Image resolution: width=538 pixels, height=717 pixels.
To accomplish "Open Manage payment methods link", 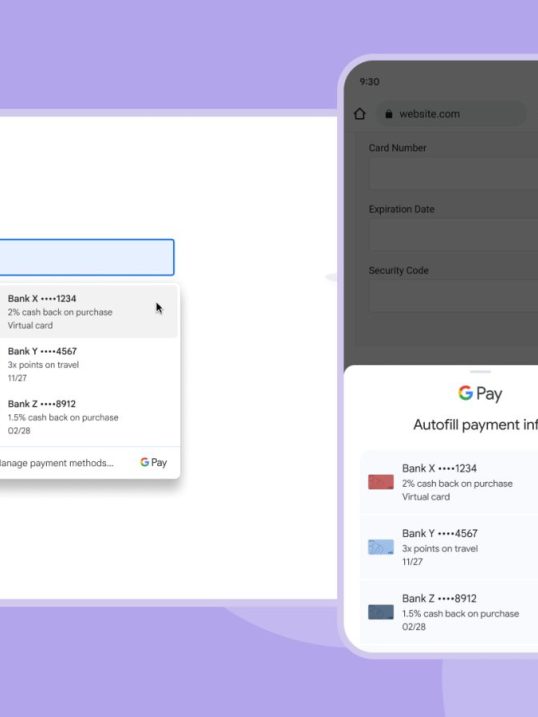I will [56, 463].
